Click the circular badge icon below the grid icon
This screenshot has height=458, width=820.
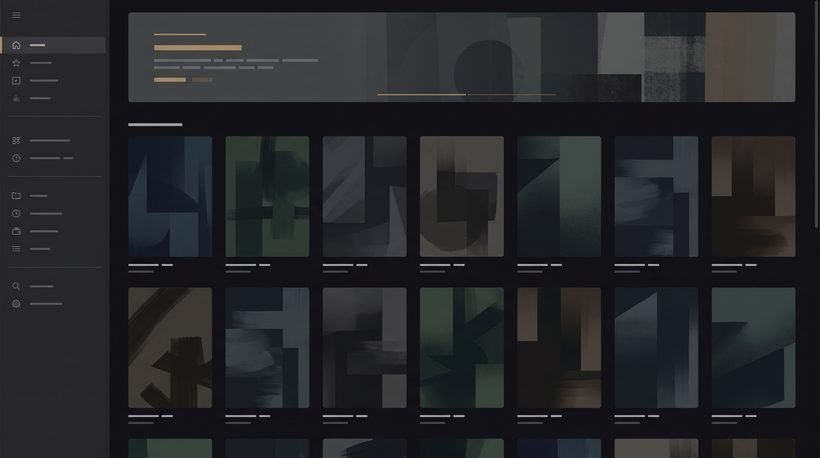point(16,158)
